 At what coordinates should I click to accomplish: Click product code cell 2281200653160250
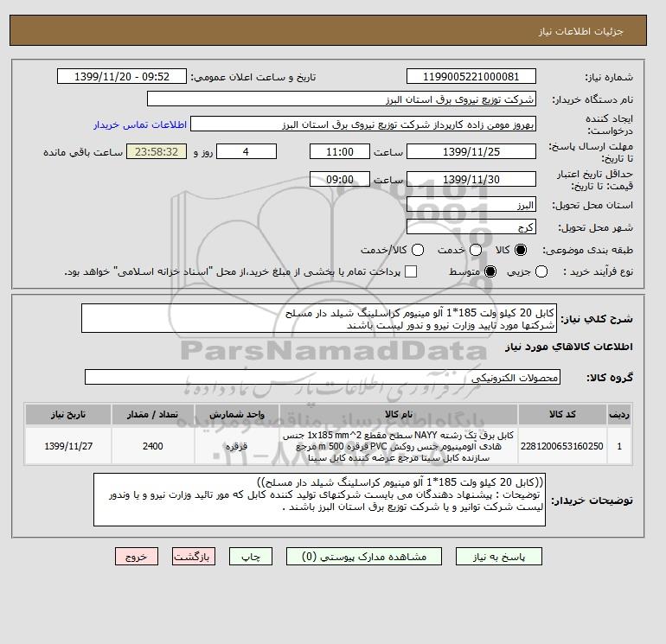pyautogui.click(x=562, y=446)
